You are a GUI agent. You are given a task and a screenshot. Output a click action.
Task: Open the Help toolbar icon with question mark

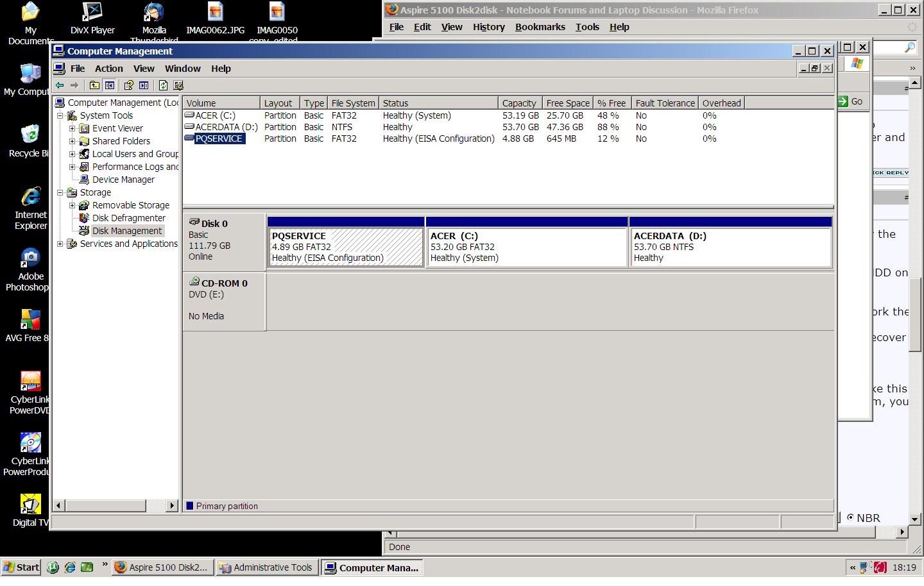(128, 85)
